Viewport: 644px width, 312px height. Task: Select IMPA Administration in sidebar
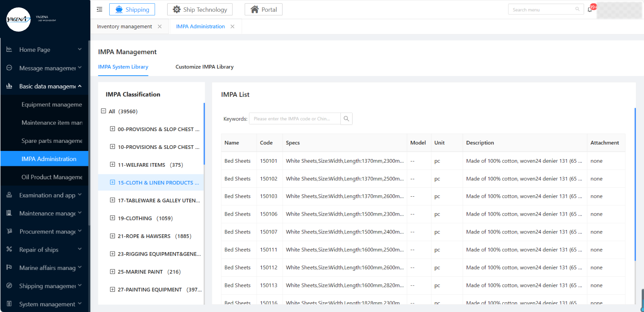coord(45,159)
